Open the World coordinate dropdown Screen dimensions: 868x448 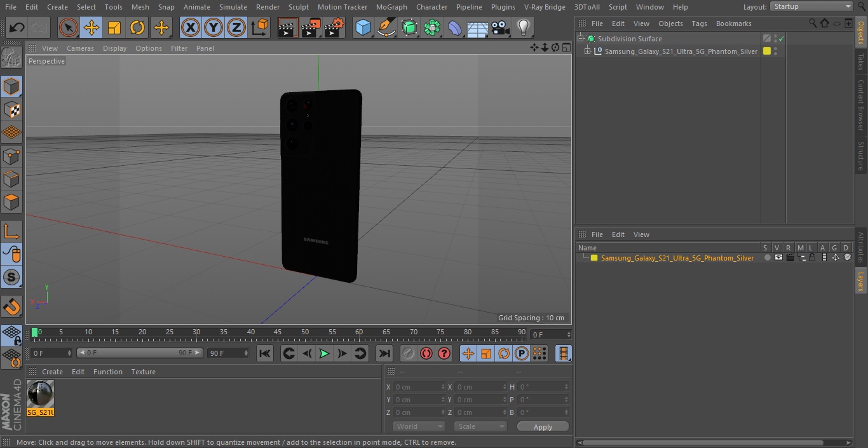(x=419, y=426)
